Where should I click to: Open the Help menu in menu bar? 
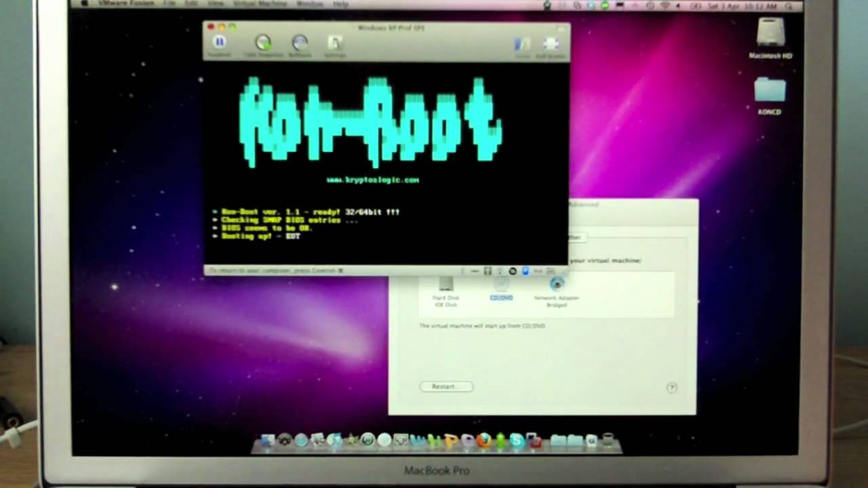[341, 4]
